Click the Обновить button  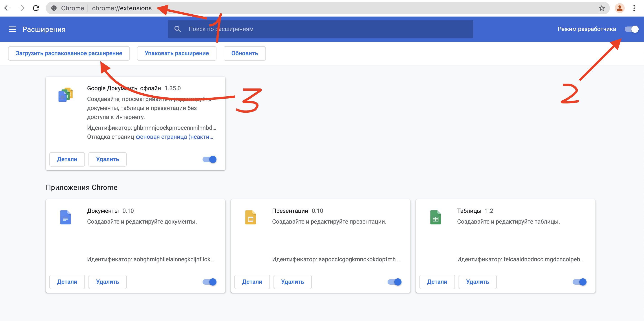click(245, 53)
